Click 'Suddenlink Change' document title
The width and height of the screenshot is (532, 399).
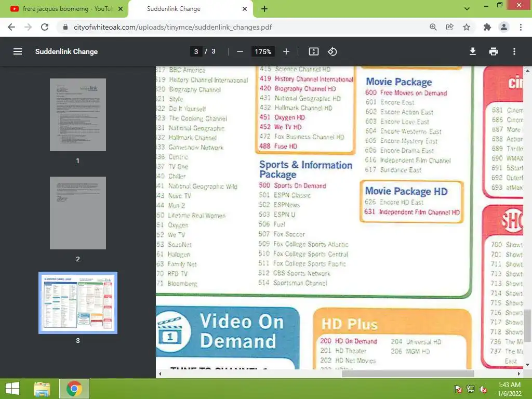tap(66, 51)
